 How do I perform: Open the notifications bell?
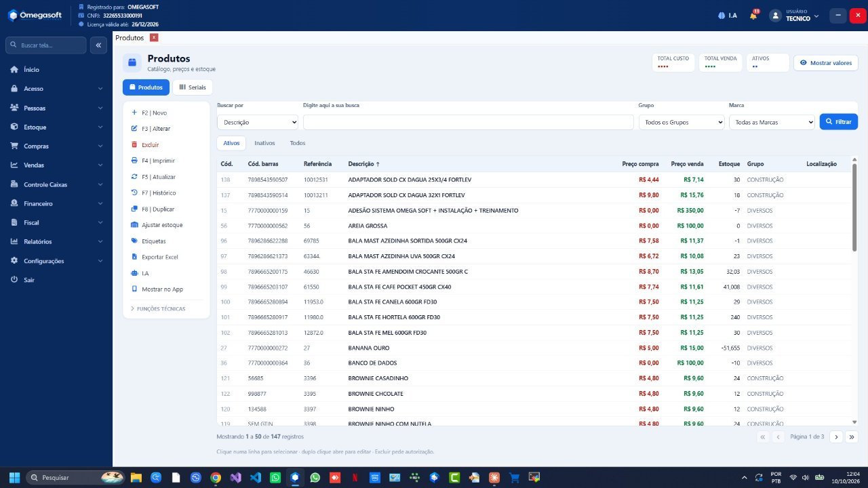pyautogui.click(x=753, y=16)
